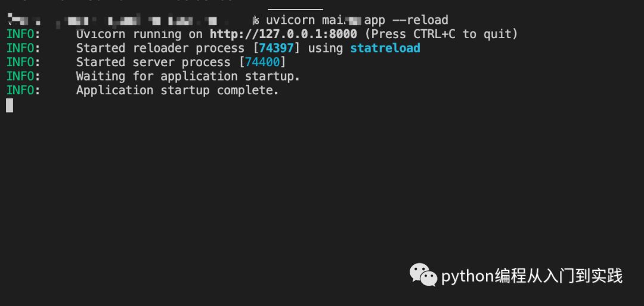Screen dimensions: 644x306
Task: Click INFO label on the reloader process line
Action: (23, 48)
